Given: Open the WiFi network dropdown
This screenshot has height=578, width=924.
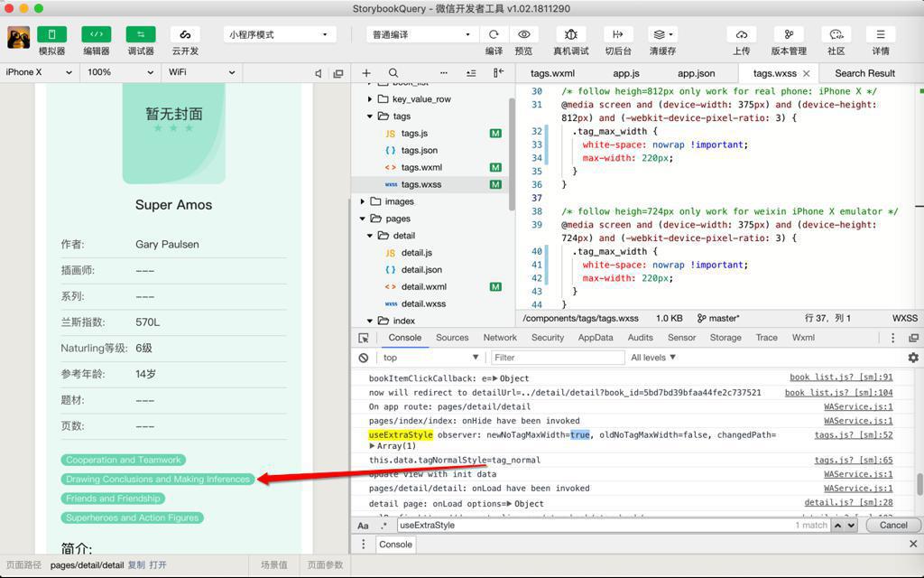Looking at the screenshot, I should click(201, 72).
